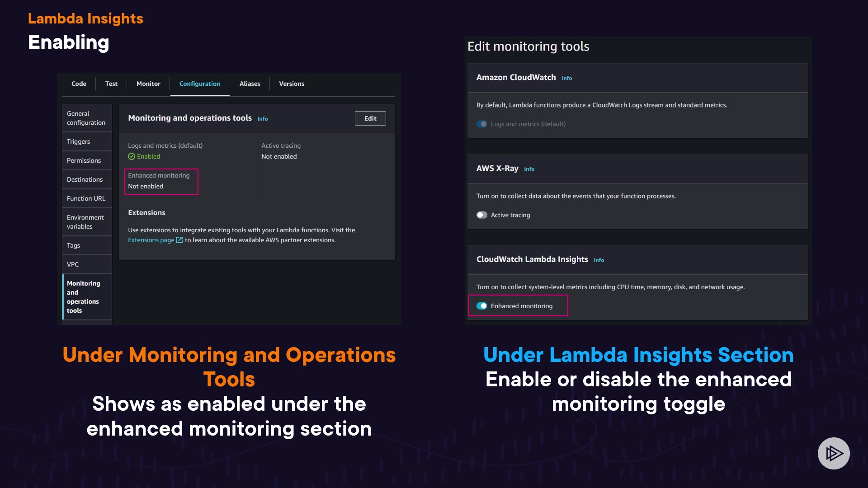Screen dimensions: 868x488
Task: Open the Extensions page link
Action: tap(151, 240)
